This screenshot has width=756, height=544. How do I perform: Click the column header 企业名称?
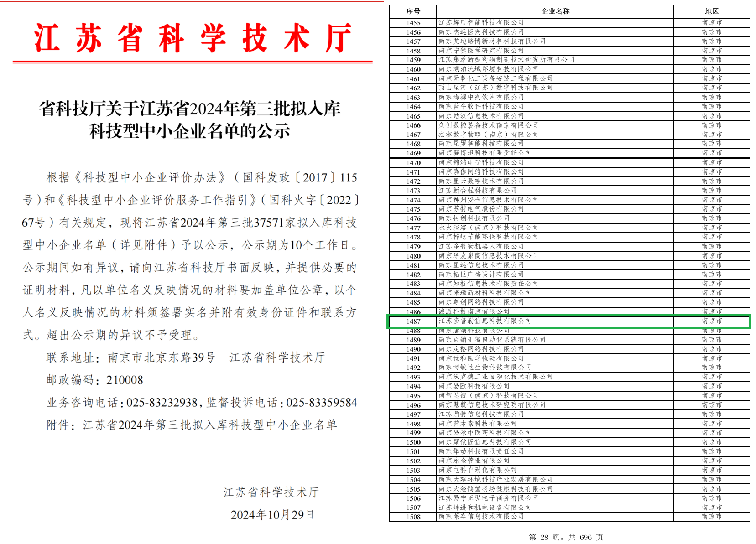[x=555, y=11]
